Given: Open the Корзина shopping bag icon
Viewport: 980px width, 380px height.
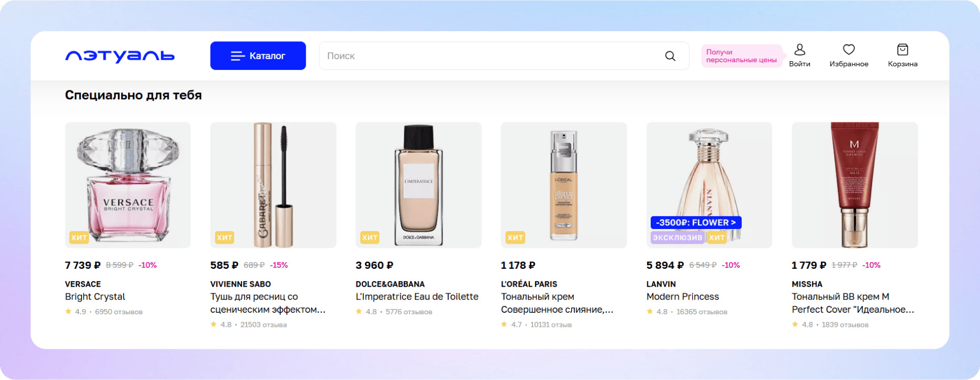Looking at the screenshot, I should [x=902, y=50].
